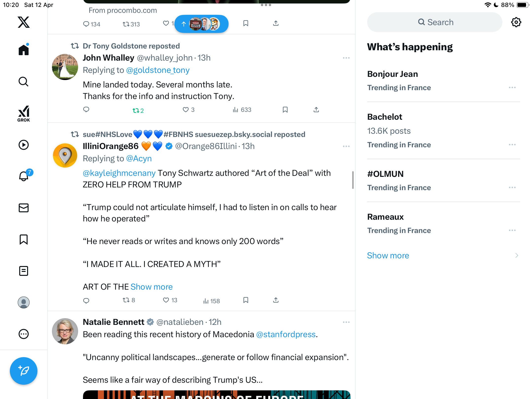Open the video play tab in sidebar
This screenshot has height=399, width=532.
24,145
